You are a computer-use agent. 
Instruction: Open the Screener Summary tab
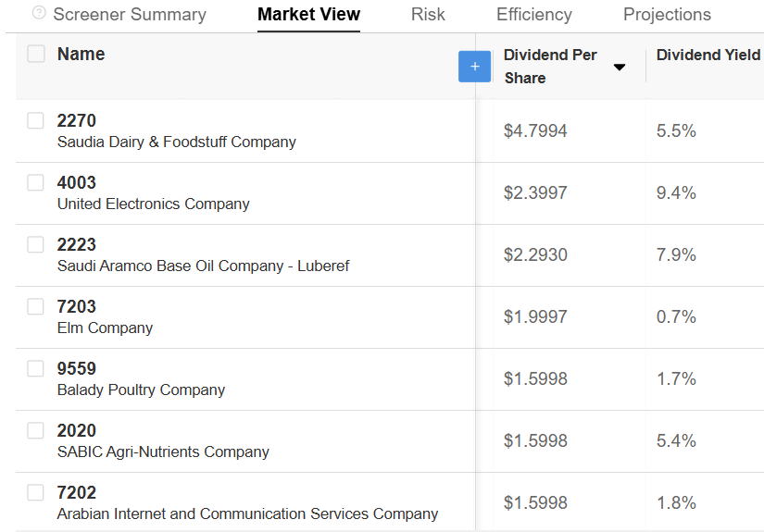pos(130,15)
